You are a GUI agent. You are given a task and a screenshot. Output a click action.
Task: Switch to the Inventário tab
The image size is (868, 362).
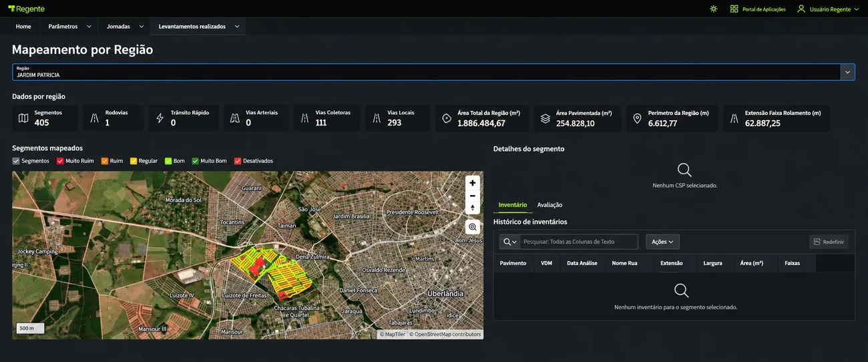click(513, 205)
